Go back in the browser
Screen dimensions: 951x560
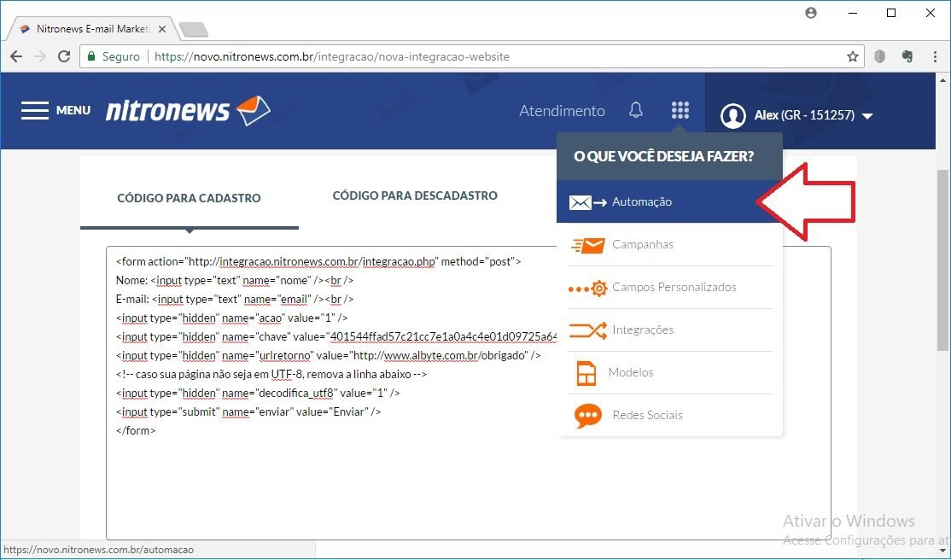(16, 56)
